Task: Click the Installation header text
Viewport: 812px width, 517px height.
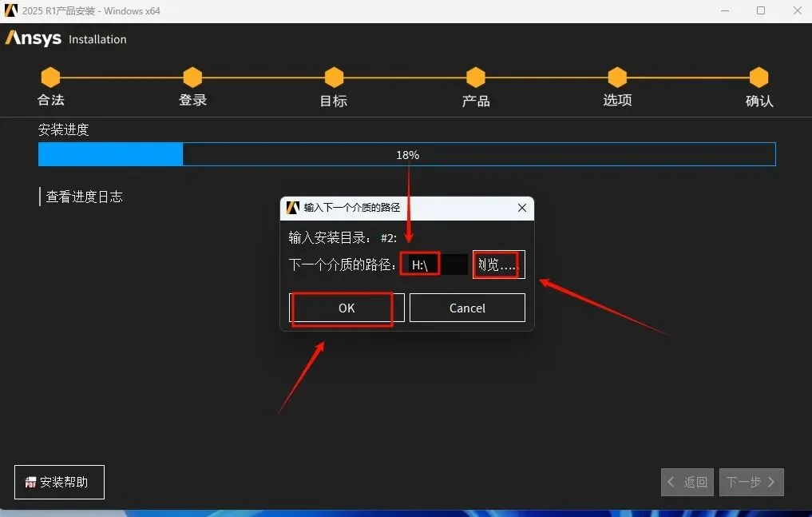Action: 97,39
